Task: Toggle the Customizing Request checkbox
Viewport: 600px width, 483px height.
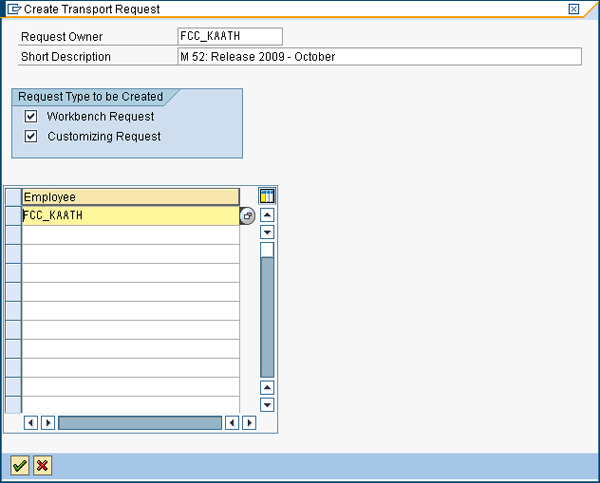Action: (31, 136)
